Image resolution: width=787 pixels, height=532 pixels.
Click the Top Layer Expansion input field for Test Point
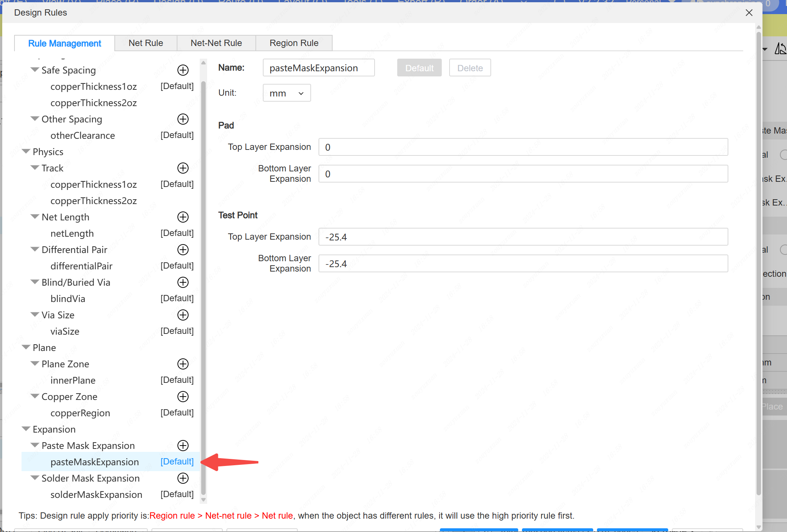[x=523, y=237]
